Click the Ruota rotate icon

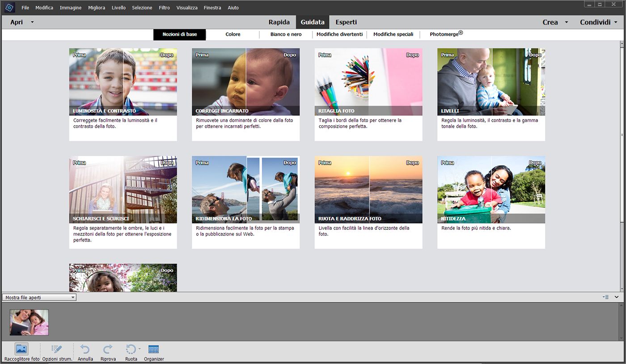click(131, 349)
